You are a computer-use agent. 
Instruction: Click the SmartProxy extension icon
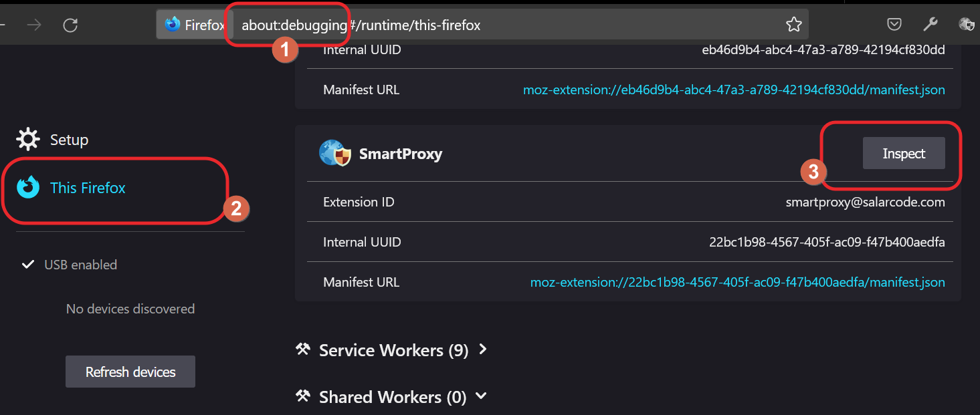click(334, 152)
